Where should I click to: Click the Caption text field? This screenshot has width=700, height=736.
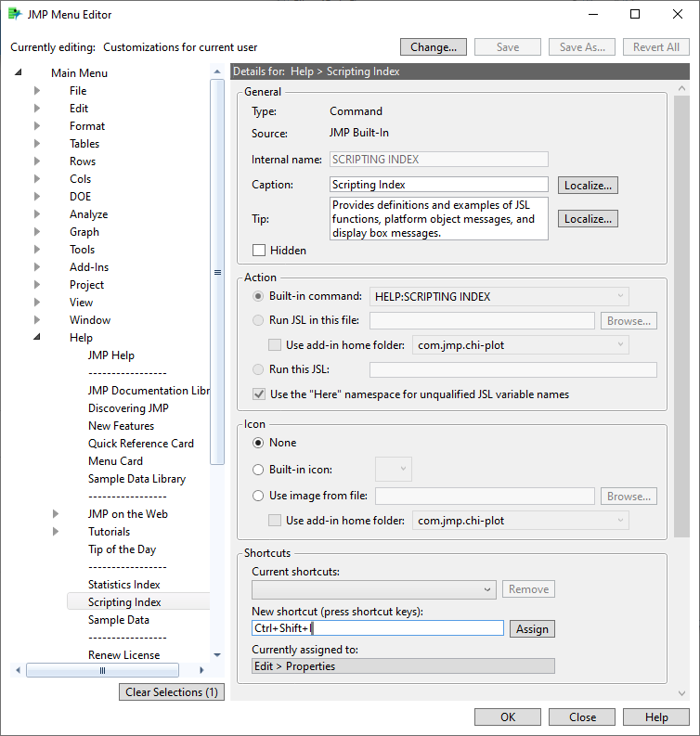click(x=439, y=185)
